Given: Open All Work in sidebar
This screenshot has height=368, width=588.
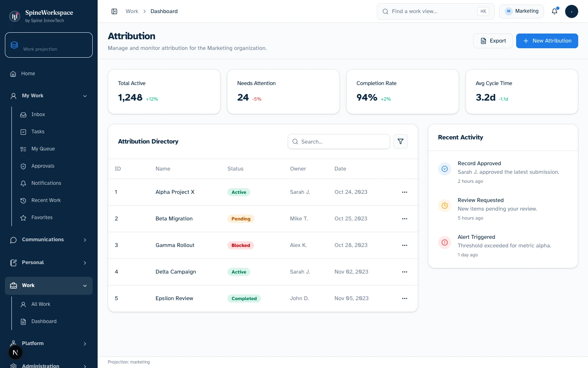Looking at the screenshot, I should (x=54, y=304).
